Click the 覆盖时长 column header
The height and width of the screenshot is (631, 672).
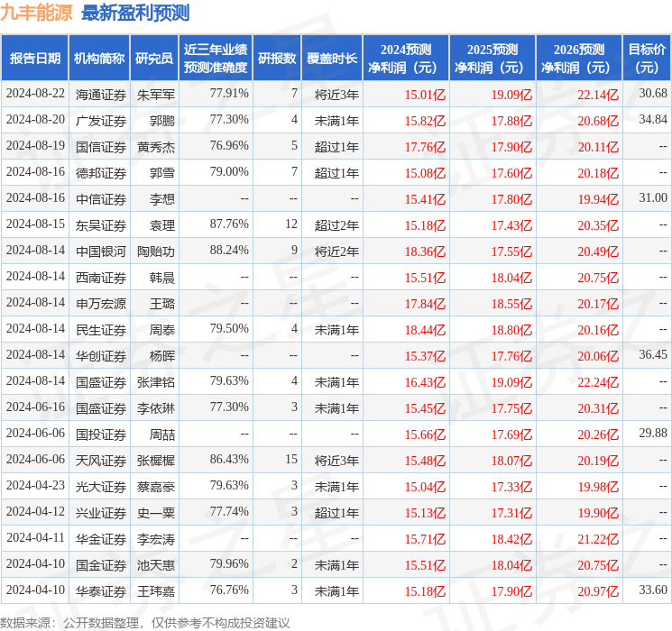pyautogui.click(x=332, y=59)
